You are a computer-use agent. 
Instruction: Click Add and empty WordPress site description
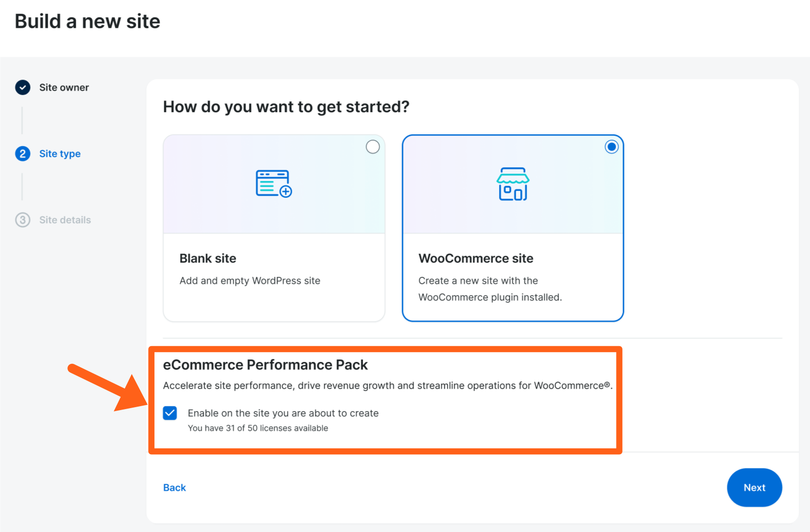[x=250, y=281]
